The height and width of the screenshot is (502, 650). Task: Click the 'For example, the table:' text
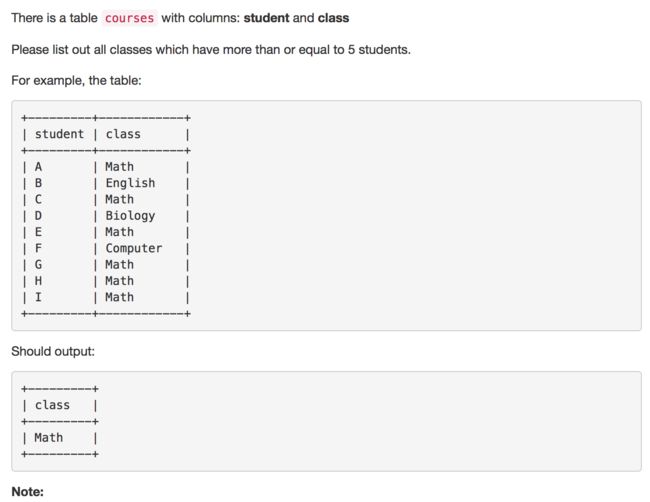click(76, 80)
